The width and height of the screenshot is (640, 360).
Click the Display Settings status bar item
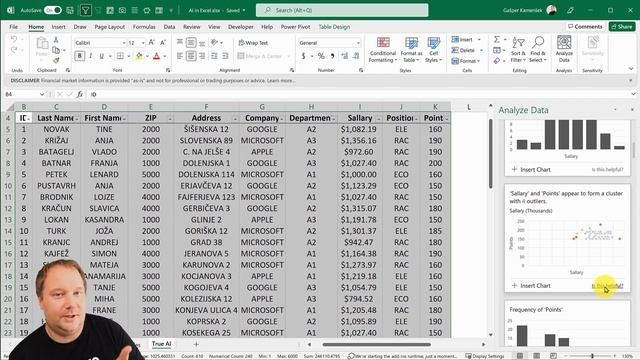pyautogui.click(x=484, y=356)
